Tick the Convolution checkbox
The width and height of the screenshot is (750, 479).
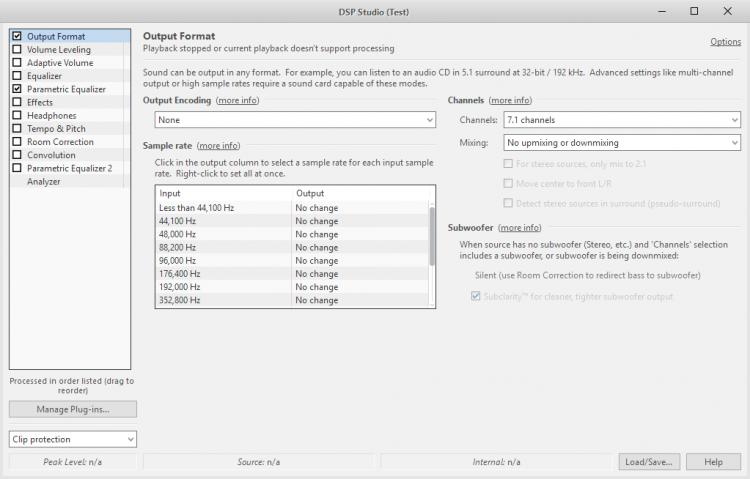coord(17,155)
